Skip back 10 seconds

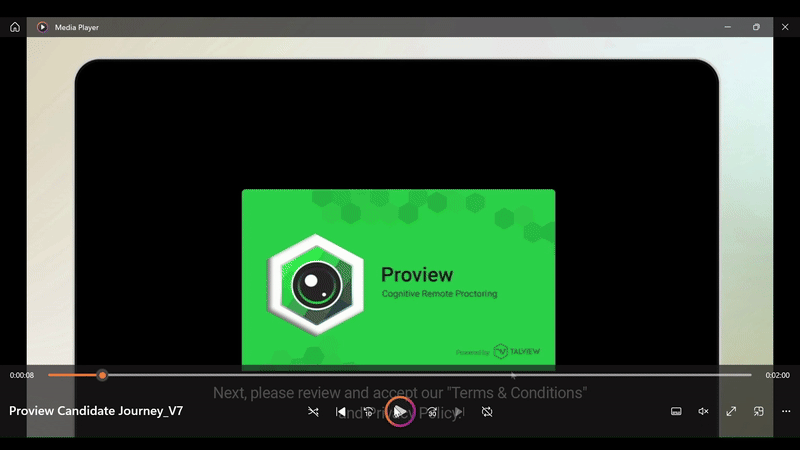tap(368, 411)
